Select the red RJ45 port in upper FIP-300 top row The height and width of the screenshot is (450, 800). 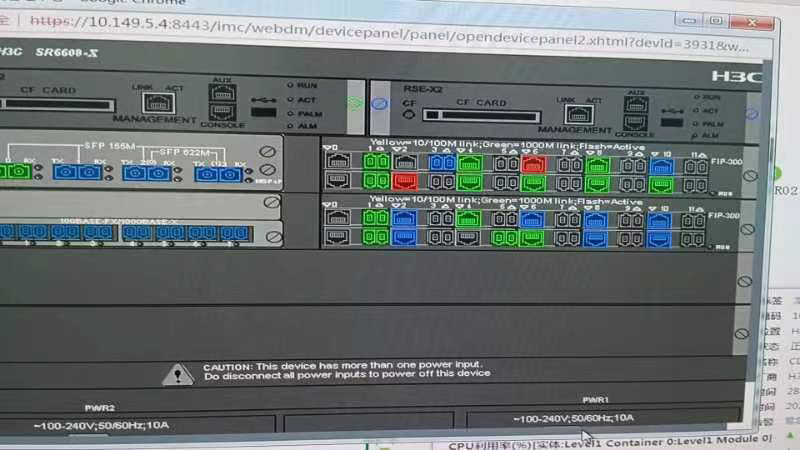point(533,164)
